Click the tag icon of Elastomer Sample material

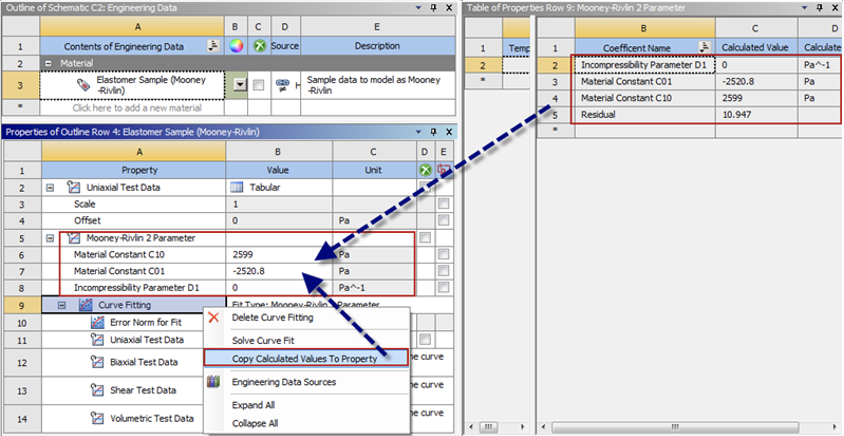(83, 85)
